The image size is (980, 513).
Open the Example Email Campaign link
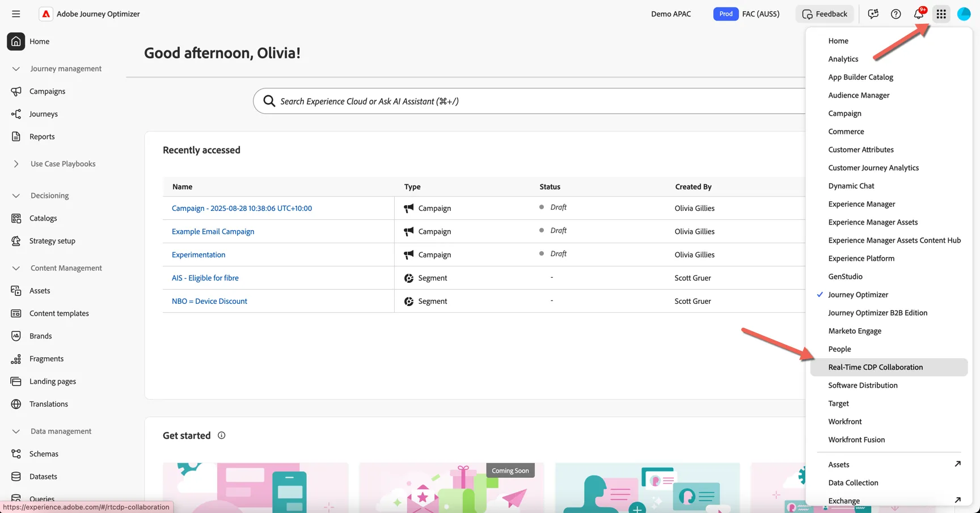(213, 231)
